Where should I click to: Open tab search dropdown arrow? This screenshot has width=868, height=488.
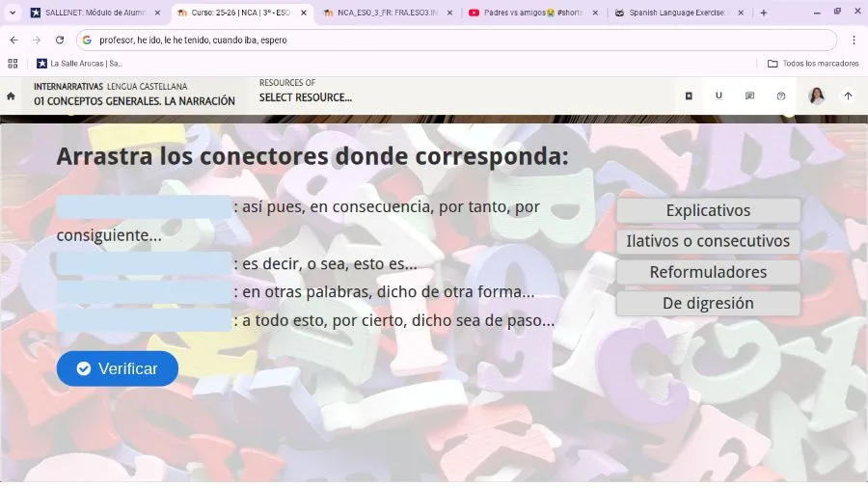pos(13,13)
